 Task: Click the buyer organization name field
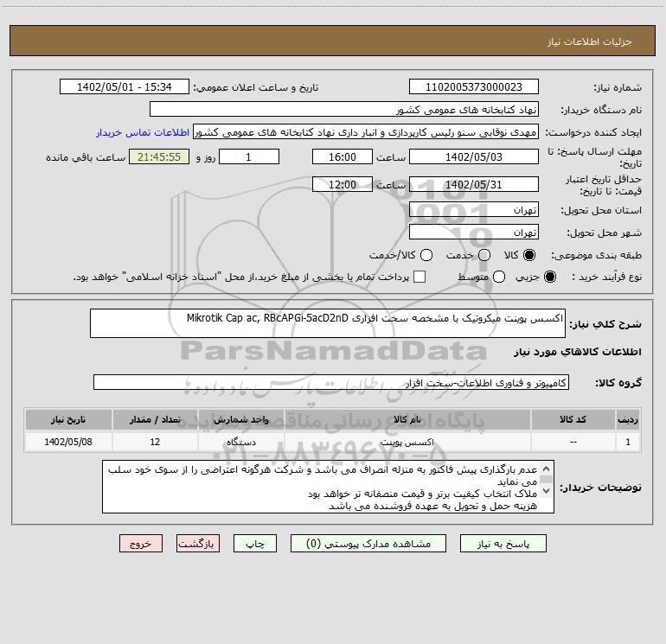(x=344, y=109)
